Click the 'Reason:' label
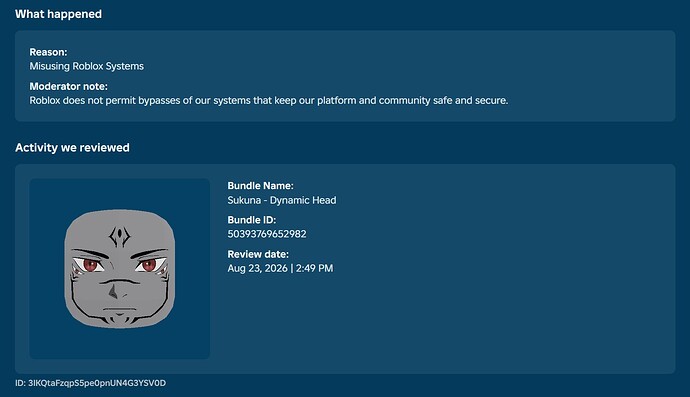The height and width of the screenshot is (397, 690). [x=48, y=52]
